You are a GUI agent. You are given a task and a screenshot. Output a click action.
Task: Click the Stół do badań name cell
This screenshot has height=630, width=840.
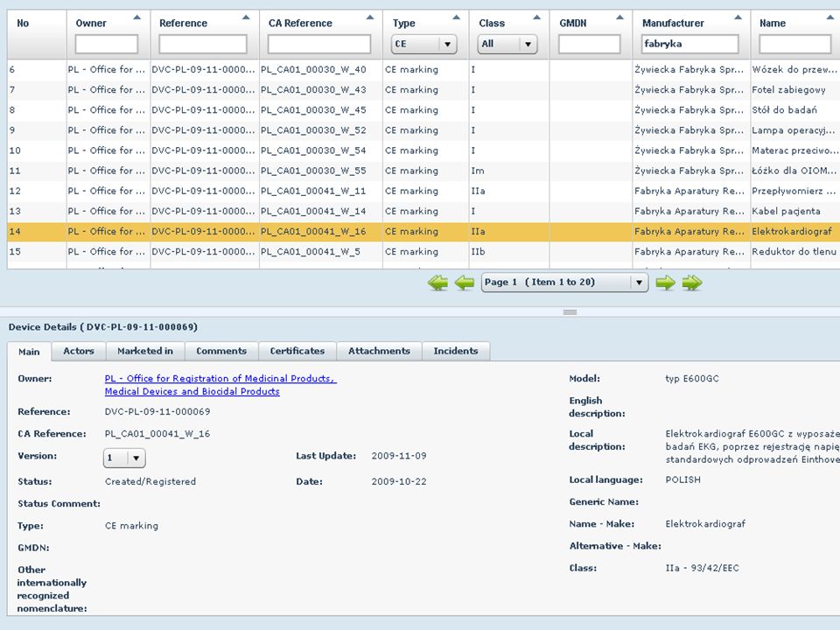[784, 110]
